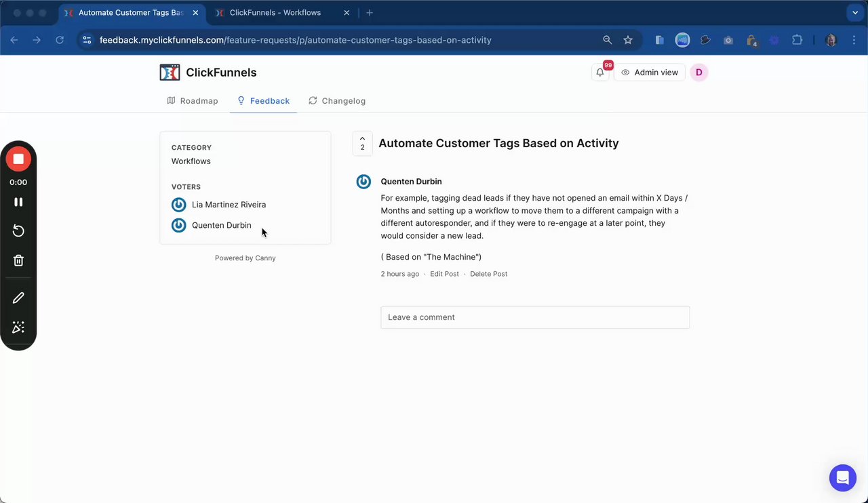Viewport: 868px width, 503px height.
Task: Select the pencil drawing tool
Action: click(x=18, y=298)
